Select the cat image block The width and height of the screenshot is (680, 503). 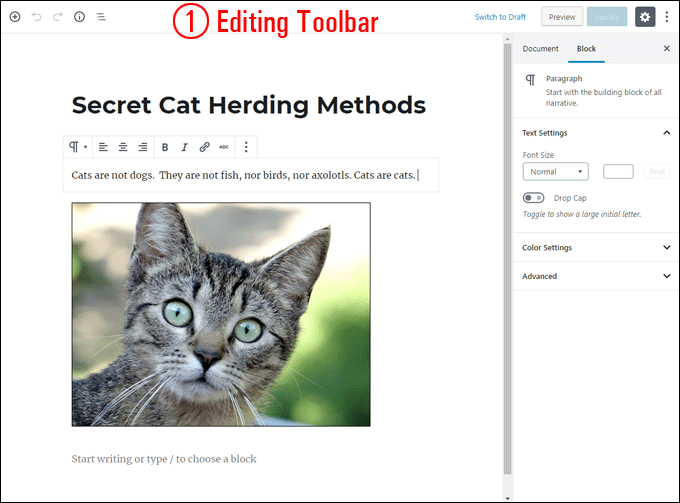click(x=221, y=314)
